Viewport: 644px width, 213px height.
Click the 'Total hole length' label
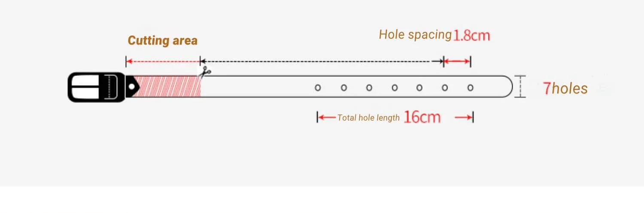click(368, 117)
